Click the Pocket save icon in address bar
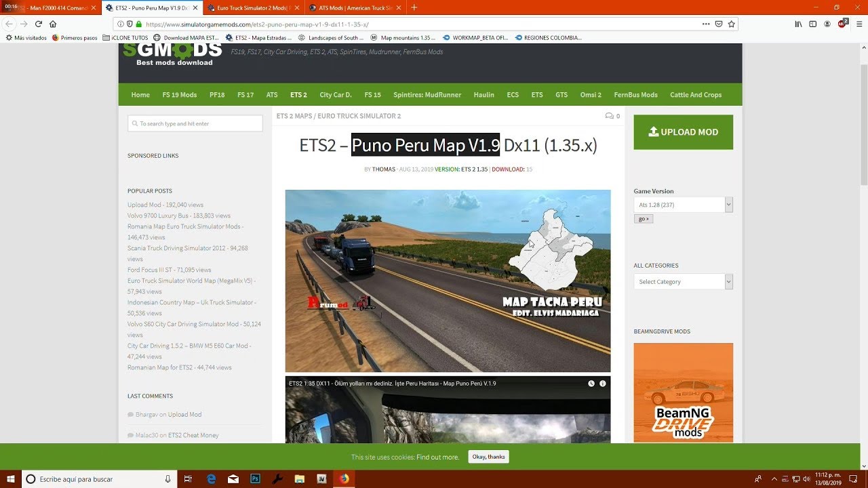Viewport: 868px width, 488px height. [719, 24]
